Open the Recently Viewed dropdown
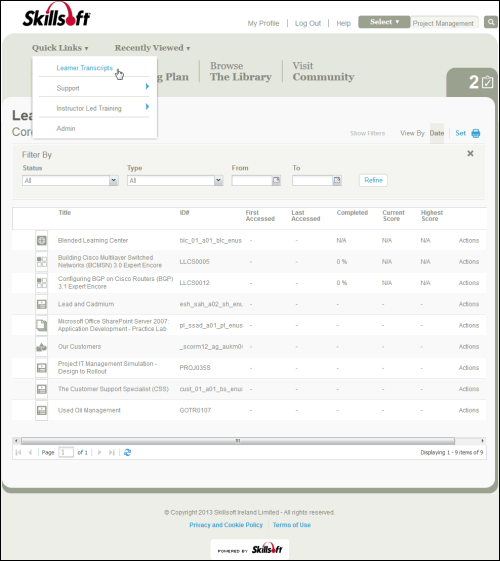Viewport: 500px width, 561px height. click(152, 48)
